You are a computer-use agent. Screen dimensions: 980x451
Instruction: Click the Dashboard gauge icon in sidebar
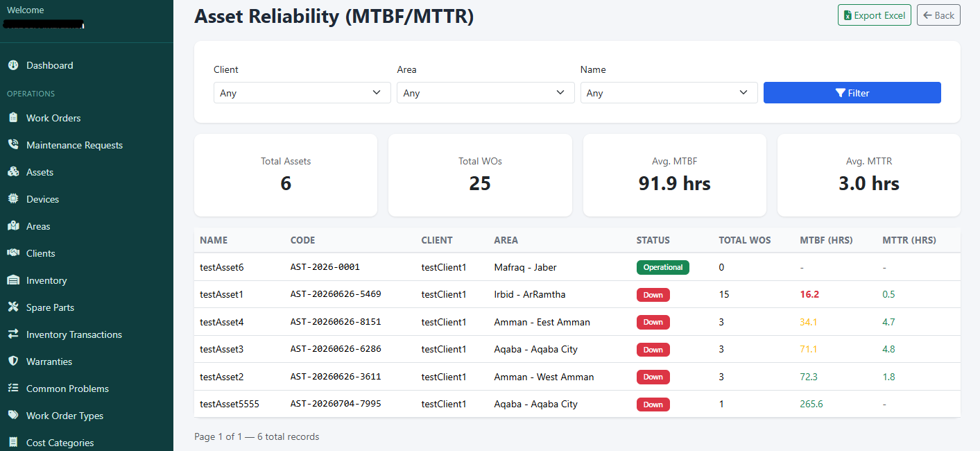(x=12, y=65)
